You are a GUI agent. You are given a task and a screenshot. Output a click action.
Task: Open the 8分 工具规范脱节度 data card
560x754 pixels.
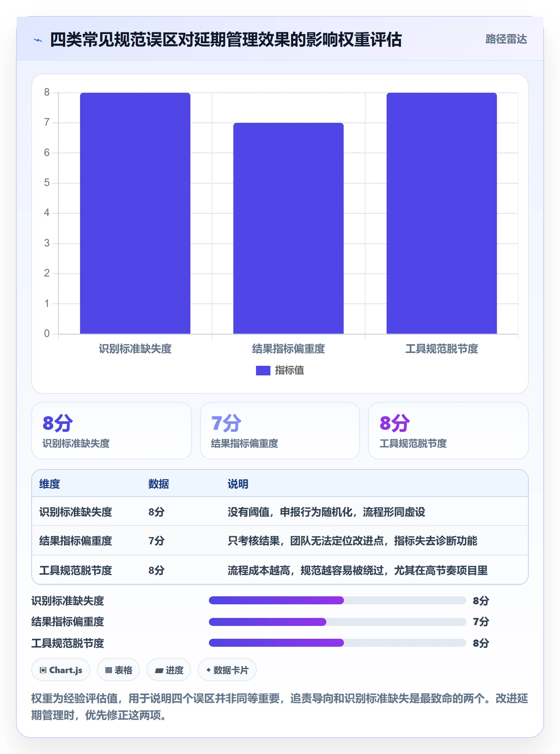click(x=448, y=431)
